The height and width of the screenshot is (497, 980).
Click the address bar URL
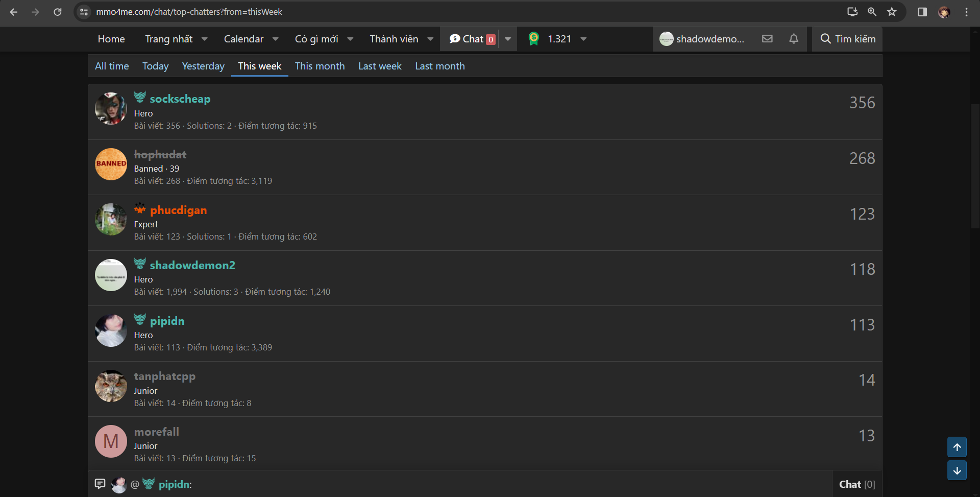coord(189,12)
